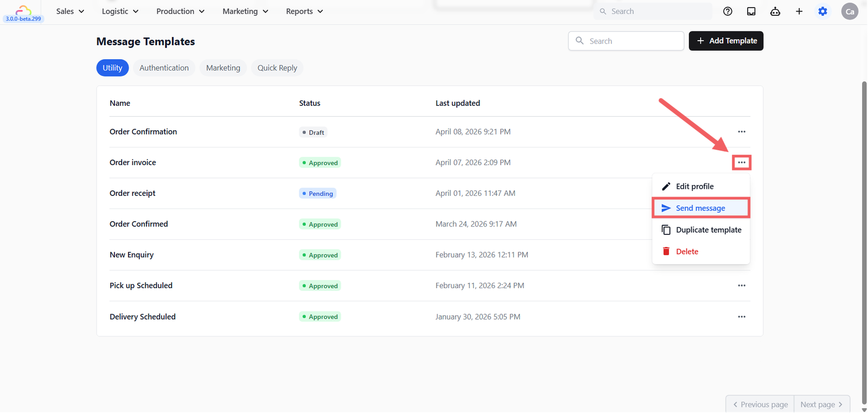Open the Ca user avatar
This screenshot has height=413, width=868.
(850, 11)
